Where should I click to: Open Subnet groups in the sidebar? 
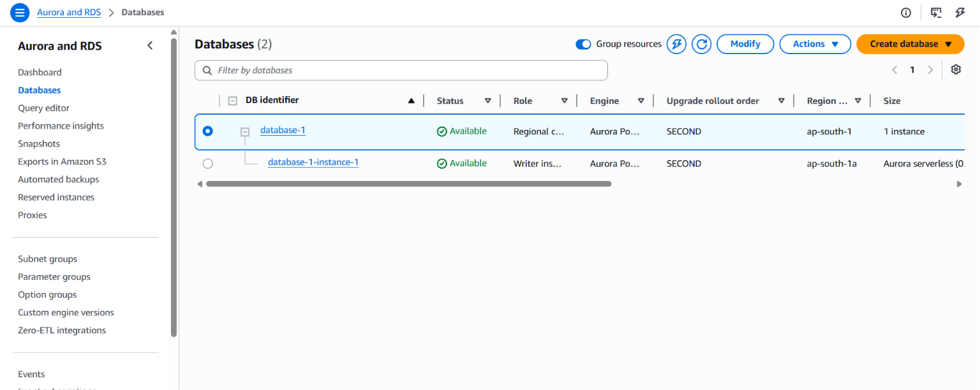coord(47,259)
